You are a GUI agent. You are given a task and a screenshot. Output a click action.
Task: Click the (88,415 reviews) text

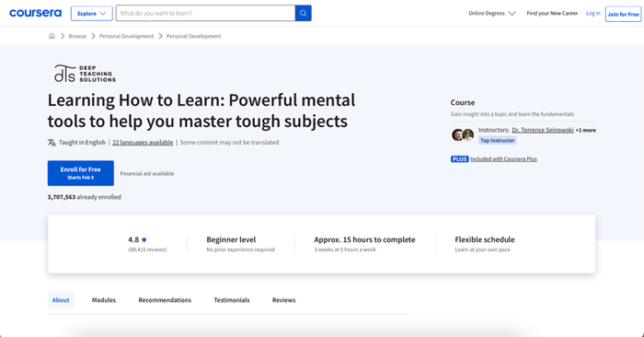(x=147, y=250)
